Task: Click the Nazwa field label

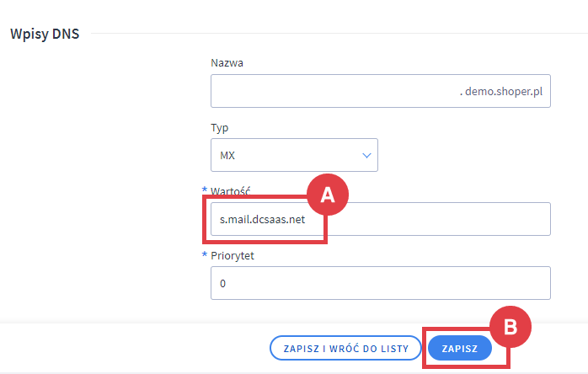Action: (x=228, y=62)
